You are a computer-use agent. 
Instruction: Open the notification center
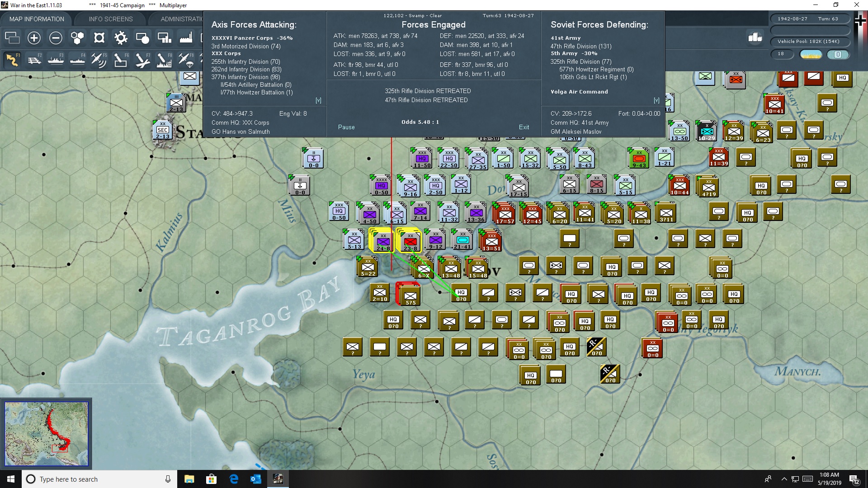(854, 479)
